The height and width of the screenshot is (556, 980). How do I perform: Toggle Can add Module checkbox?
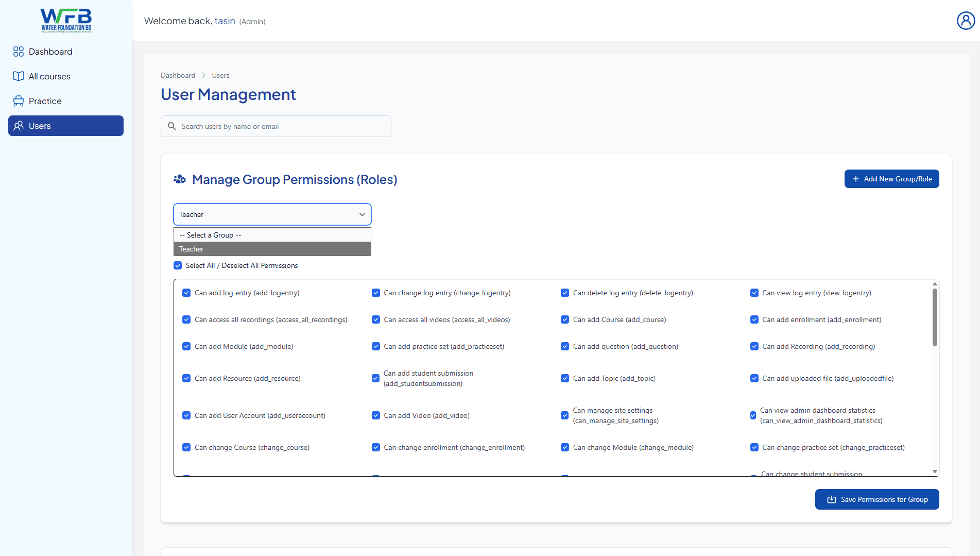tap(186, 346)
